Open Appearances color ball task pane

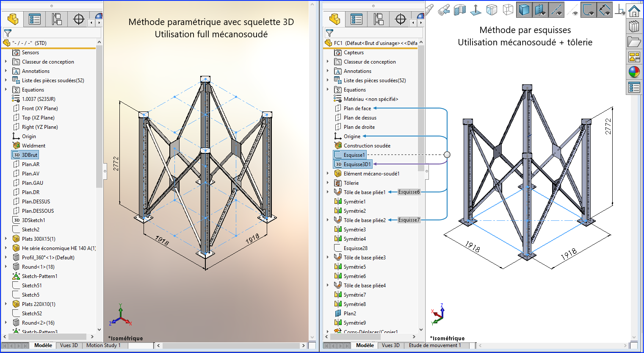(x=634, y=72)
